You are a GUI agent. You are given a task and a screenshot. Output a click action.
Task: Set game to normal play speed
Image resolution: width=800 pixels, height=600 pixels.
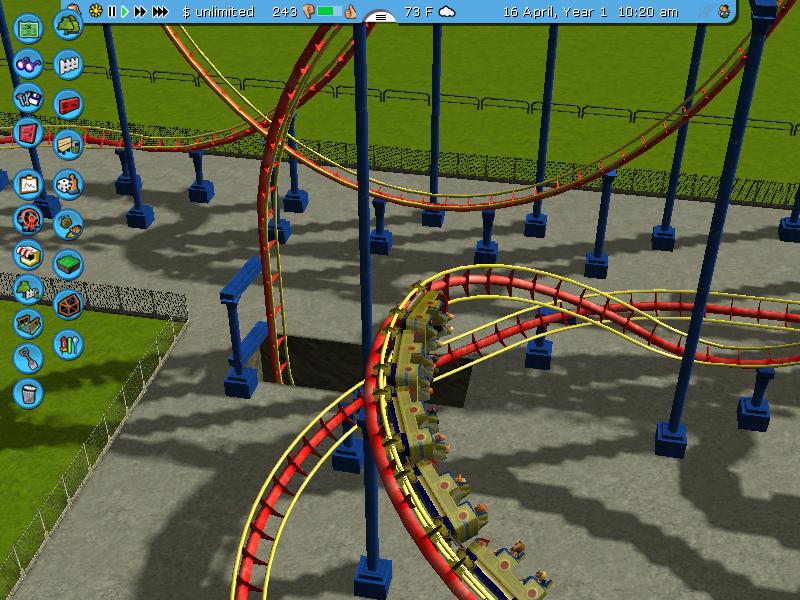(125, 12)
